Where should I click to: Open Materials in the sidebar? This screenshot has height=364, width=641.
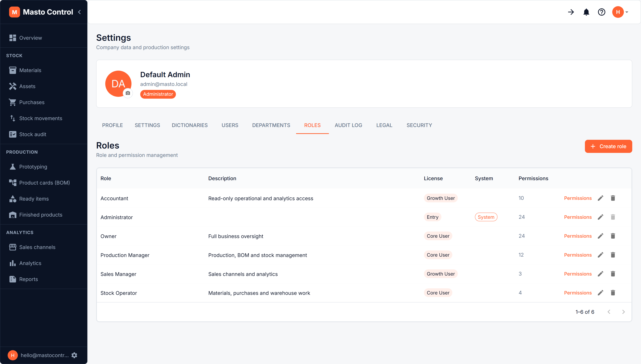(x=44, y=70)
